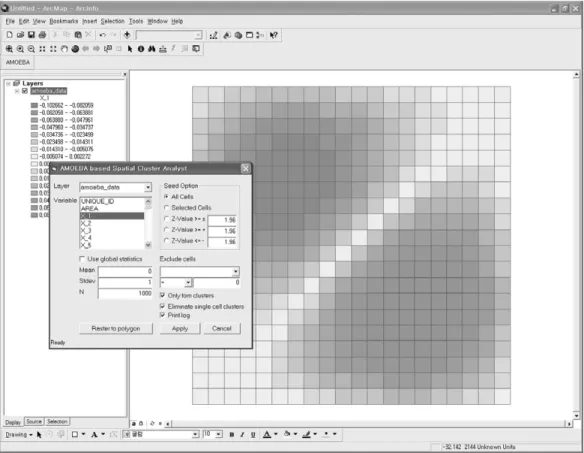Select X_2 in the Variable list
Image resolution: width=584 pixels, height=453 pixels.
[112, 223]
